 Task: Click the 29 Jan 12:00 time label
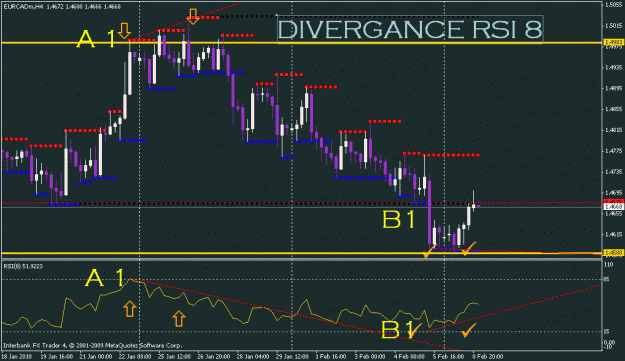pos(292,356)
